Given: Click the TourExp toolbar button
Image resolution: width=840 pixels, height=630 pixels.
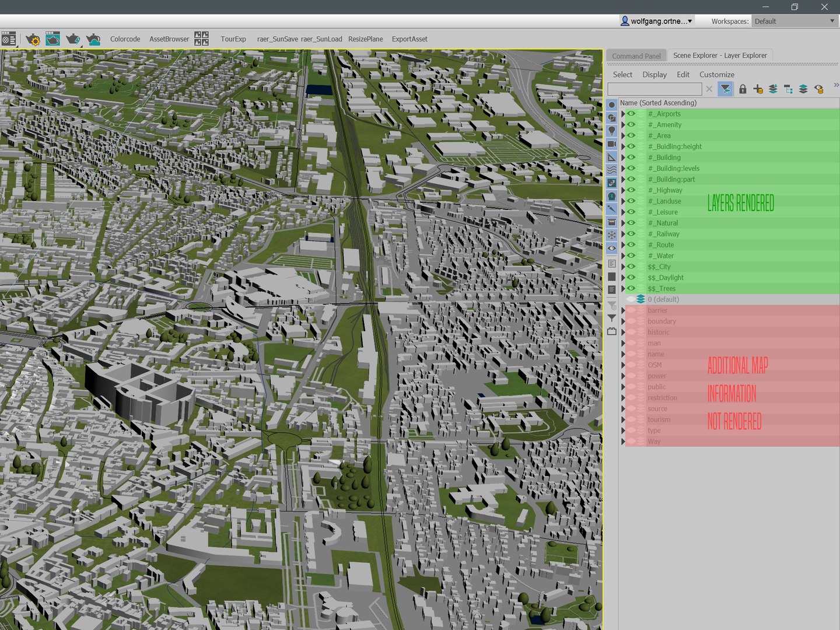Looking at the screenshot, I should (x=233, y=39).
